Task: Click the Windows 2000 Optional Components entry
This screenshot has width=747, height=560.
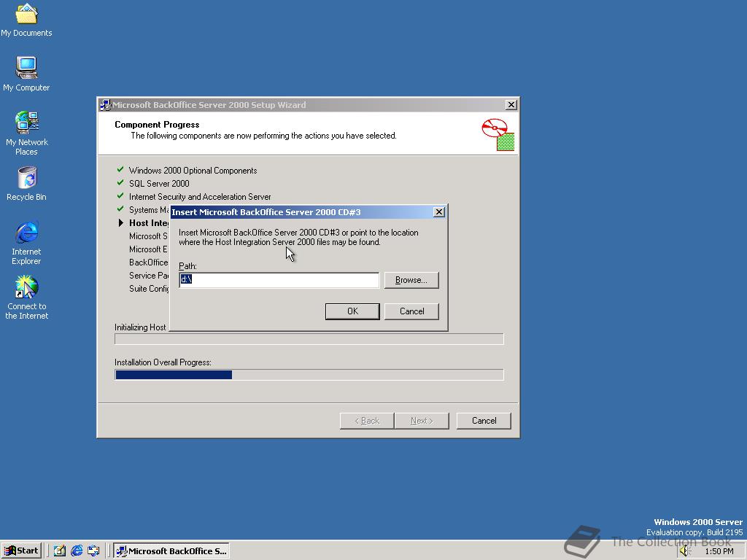Action: click(193, 171)
